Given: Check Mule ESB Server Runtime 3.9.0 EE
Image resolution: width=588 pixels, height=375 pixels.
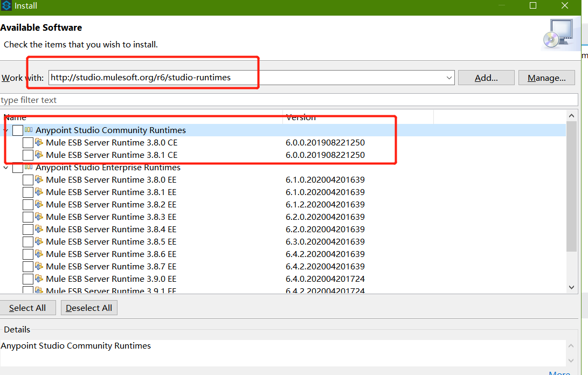Looking at the screenshot, I should tap(27, 279).
